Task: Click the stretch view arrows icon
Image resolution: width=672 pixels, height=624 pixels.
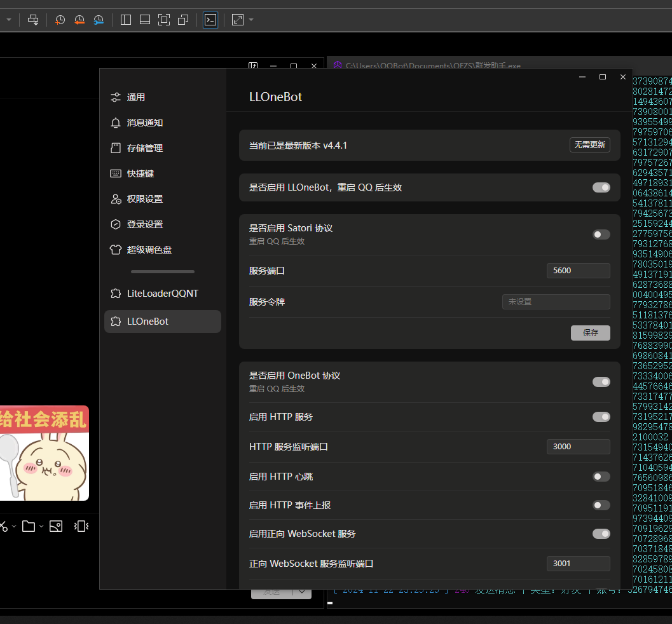Action: tap(237, 20)
